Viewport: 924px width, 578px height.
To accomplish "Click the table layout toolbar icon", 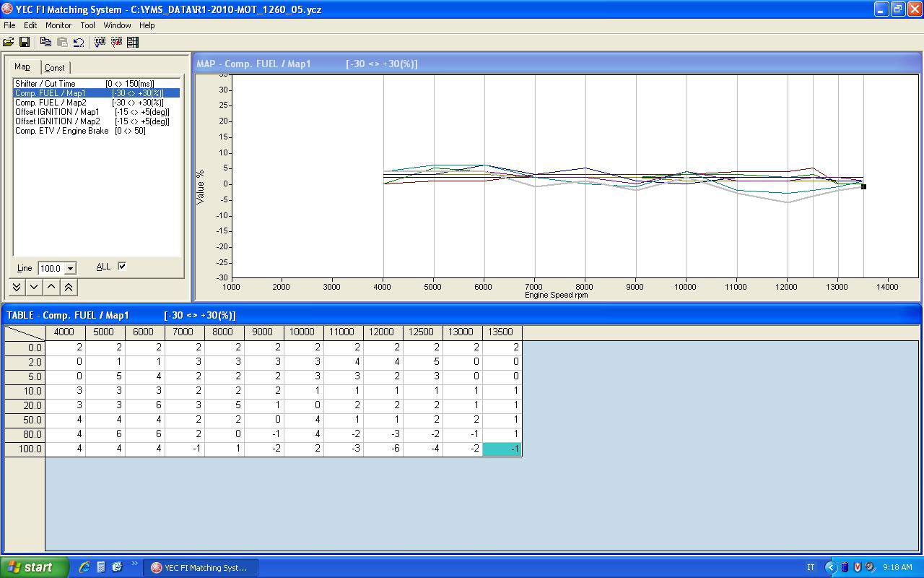I will tap(133, 43).
